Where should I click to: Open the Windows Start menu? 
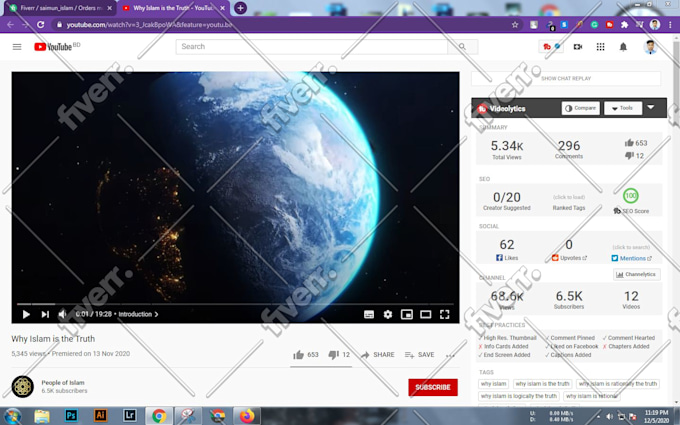pyautogui.click(x=13, y=416)
